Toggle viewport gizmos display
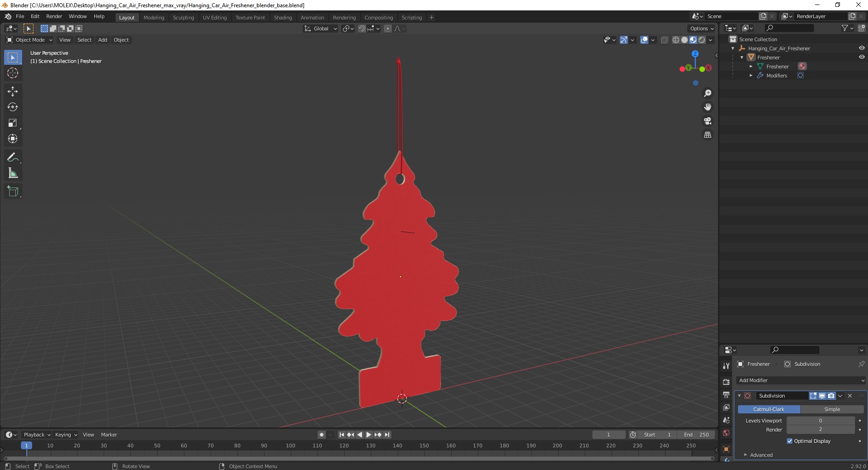 624,40
